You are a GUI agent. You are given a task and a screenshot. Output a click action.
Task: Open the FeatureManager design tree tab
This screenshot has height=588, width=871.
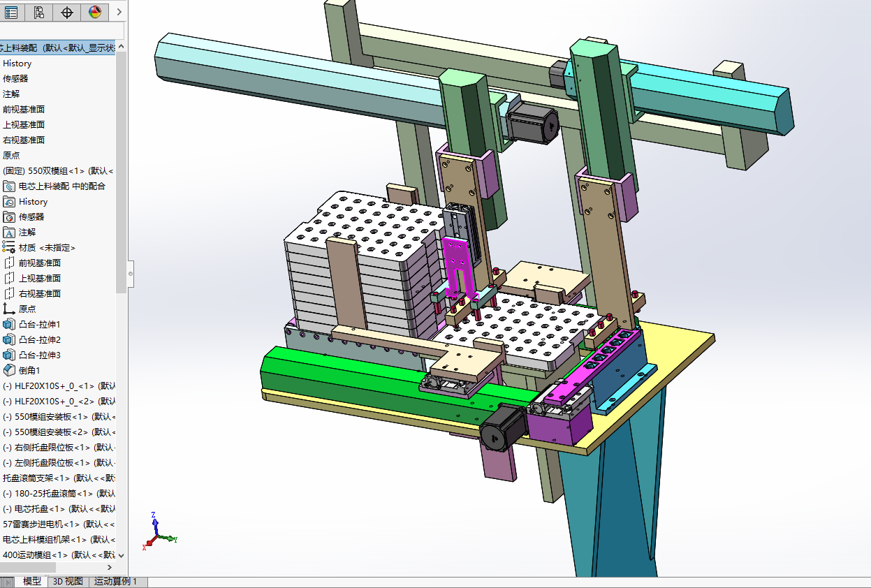click(11, 12)
